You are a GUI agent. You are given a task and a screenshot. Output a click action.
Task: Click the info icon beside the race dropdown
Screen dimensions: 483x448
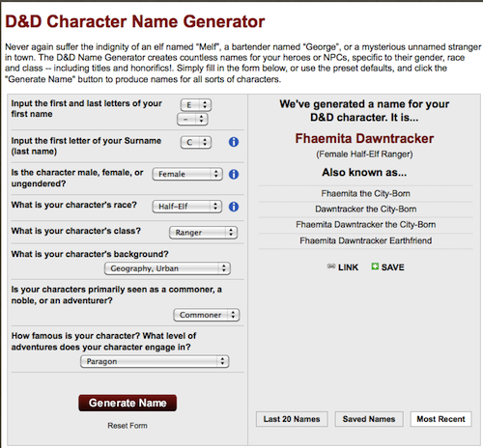coord(234,207)
